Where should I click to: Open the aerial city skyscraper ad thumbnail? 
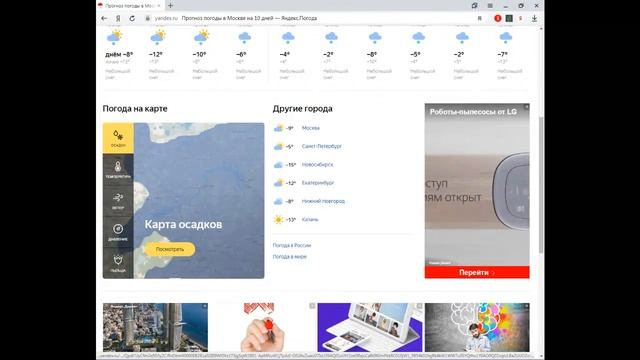coord(155,327)
